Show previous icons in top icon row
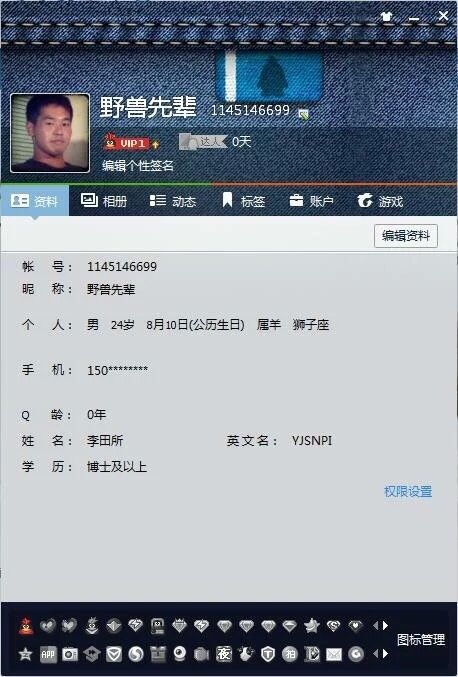 point(376,625)
